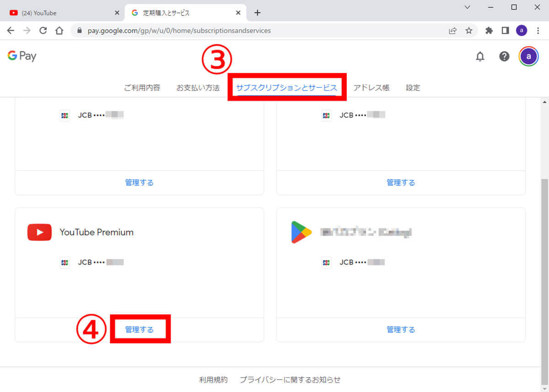Open Chrome profile avatar in toolbar
The image size is (549, 392).
coord(521,31)
